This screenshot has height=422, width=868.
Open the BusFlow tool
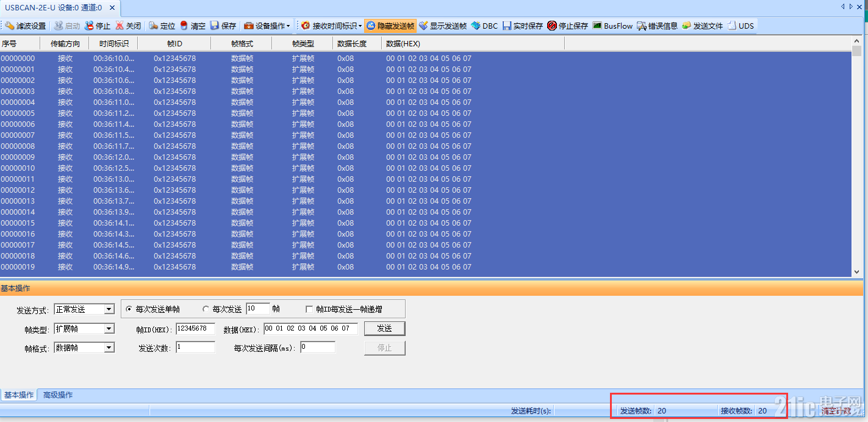coord(612,26)
